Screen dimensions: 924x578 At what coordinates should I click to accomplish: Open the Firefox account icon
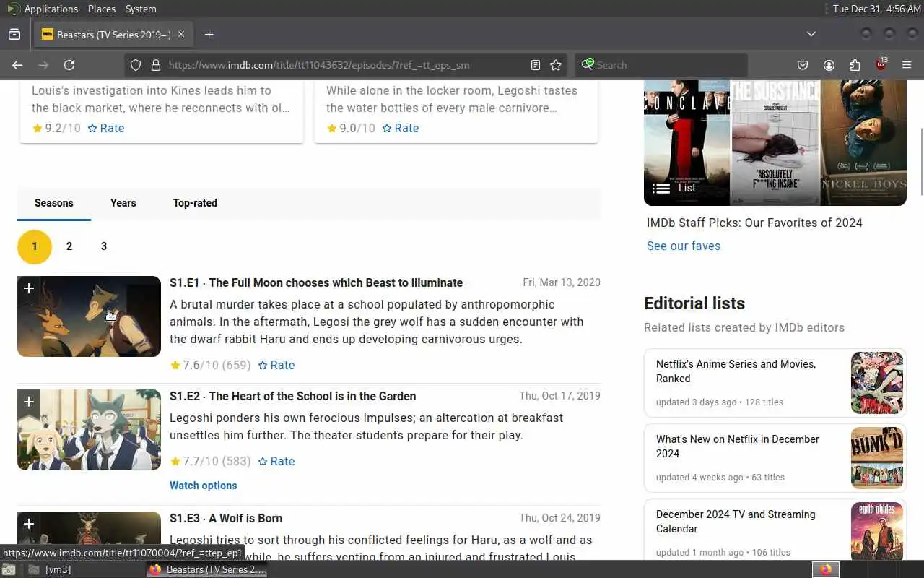point(829,65)
